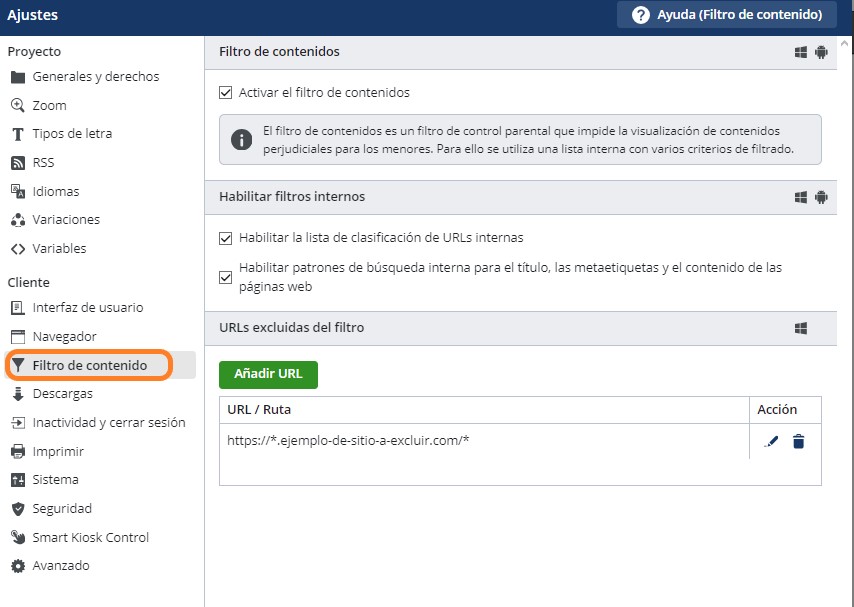
Task: Select the Seguridad shield icon
Action: click(18, 508)
